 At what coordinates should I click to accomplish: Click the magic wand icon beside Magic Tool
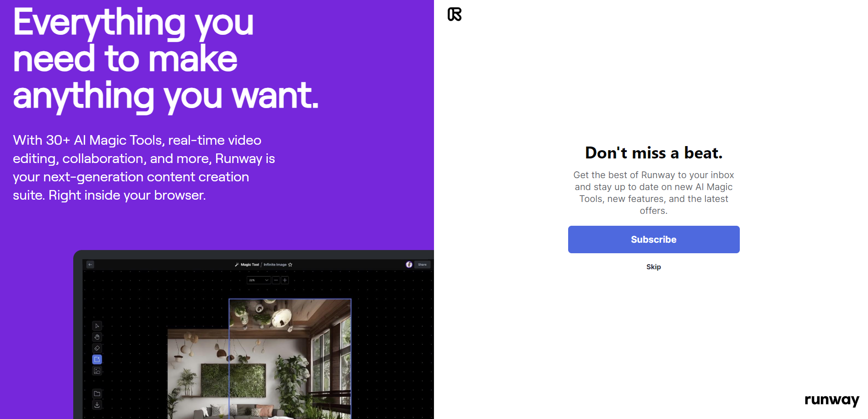(x=237, y=265)
